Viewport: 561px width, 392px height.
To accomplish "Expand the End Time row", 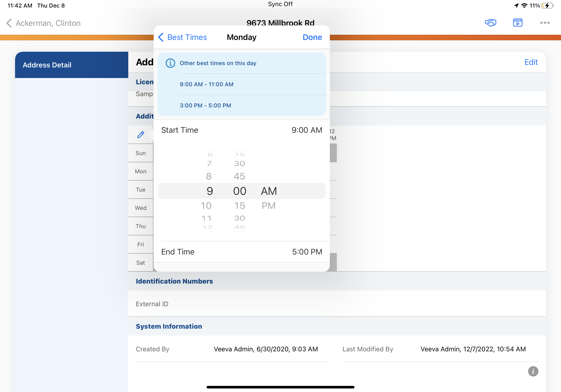I will (242, 252).
